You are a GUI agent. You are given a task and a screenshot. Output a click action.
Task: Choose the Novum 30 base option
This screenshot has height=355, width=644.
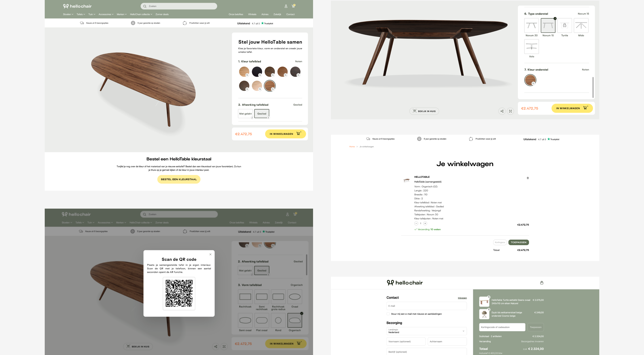pyautogui.click(x=532, y=26)
